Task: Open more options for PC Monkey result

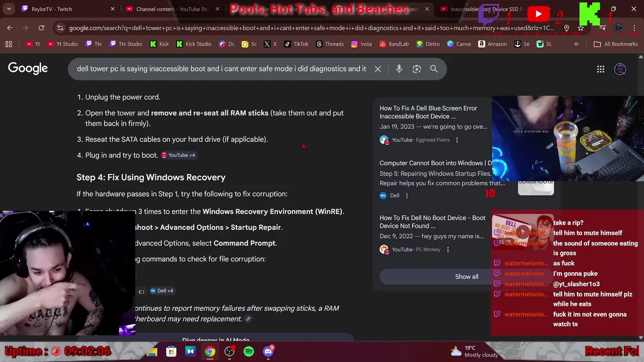Action: 448,249
